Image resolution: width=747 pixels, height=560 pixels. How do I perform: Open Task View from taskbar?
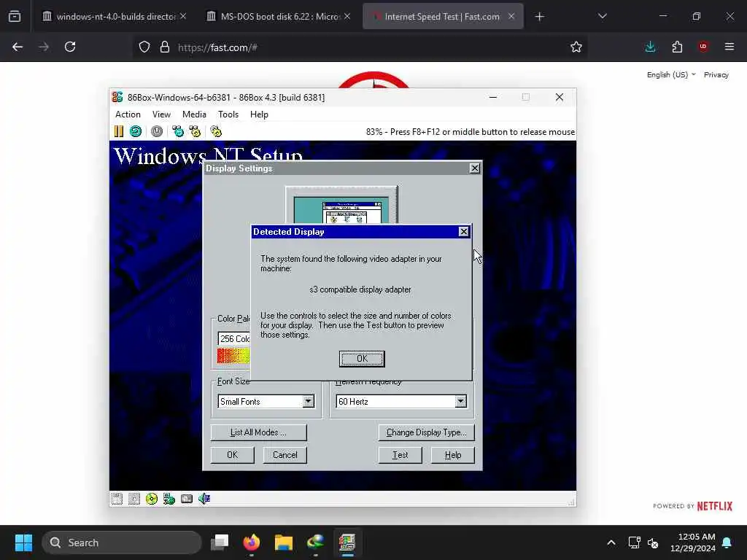(220, 542)
